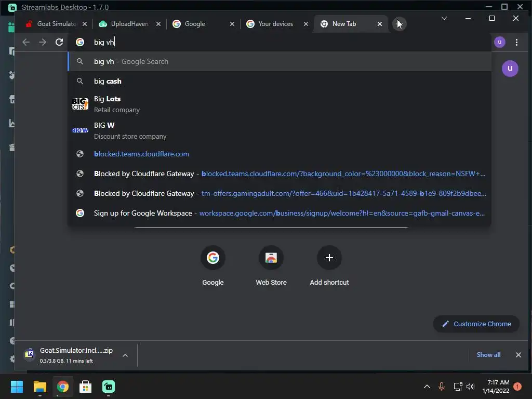Select the 'big vh - Google Search' suggestion
The width and height of the screenshot is (532, 399).
coord(280,61)
